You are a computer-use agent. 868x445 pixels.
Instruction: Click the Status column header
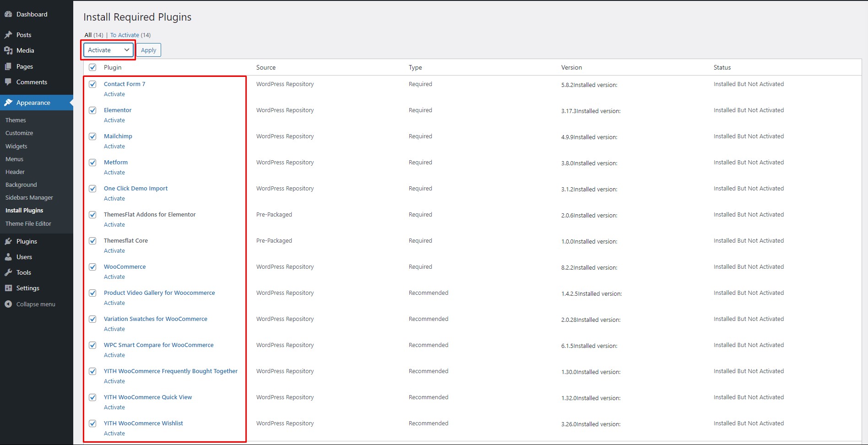[722, 67]
